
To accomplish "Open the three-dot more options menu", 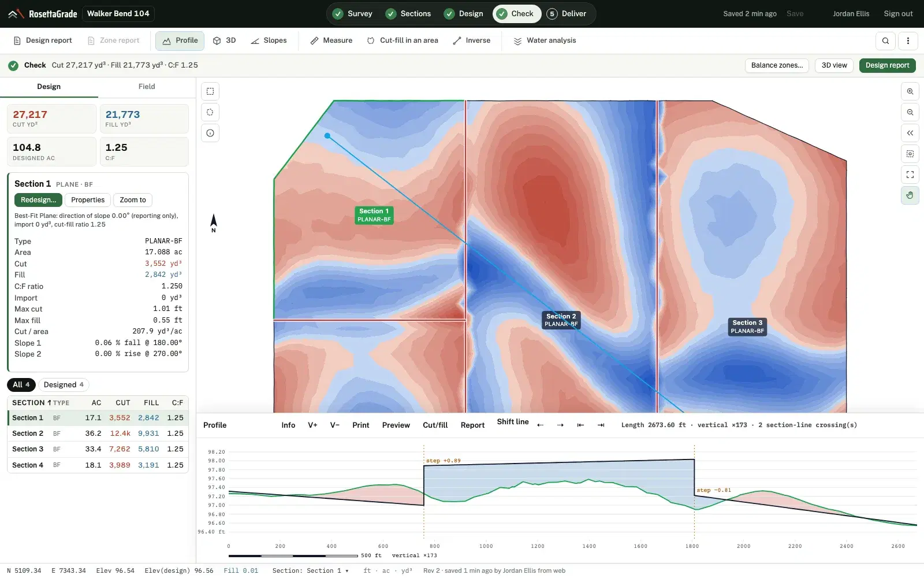I will pos(908,40).
